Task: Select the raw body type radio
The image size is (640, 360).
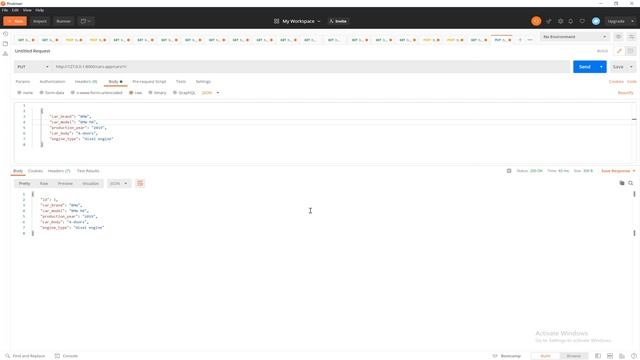Action: click(x=131, y=93)
